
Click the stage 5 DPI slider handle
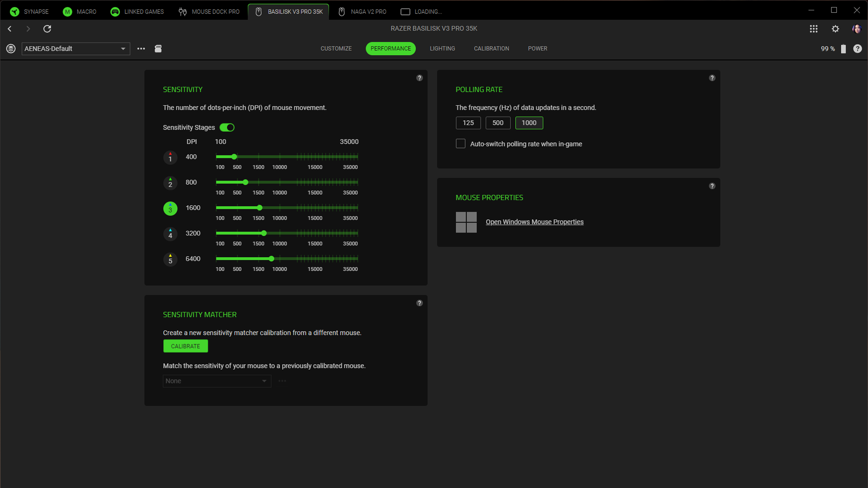(x=271, y=259)
